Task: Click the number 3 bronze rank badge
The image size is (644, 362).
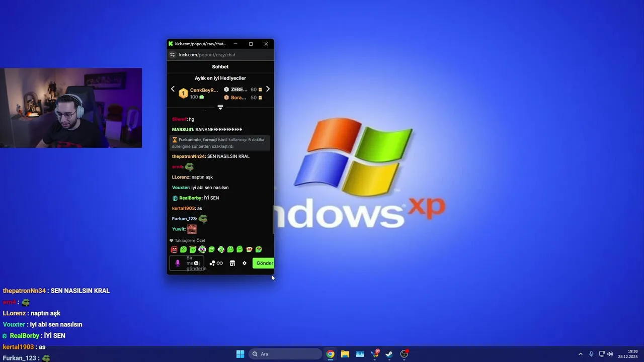Action: (x=226, y=98)
